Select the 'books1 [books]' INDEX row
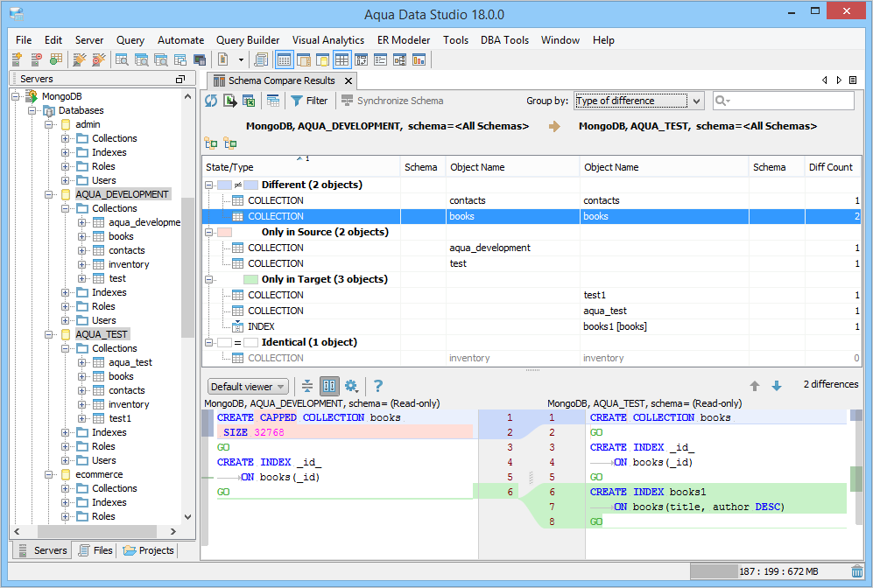The image size is (873, 588). [x=532, y=326]
